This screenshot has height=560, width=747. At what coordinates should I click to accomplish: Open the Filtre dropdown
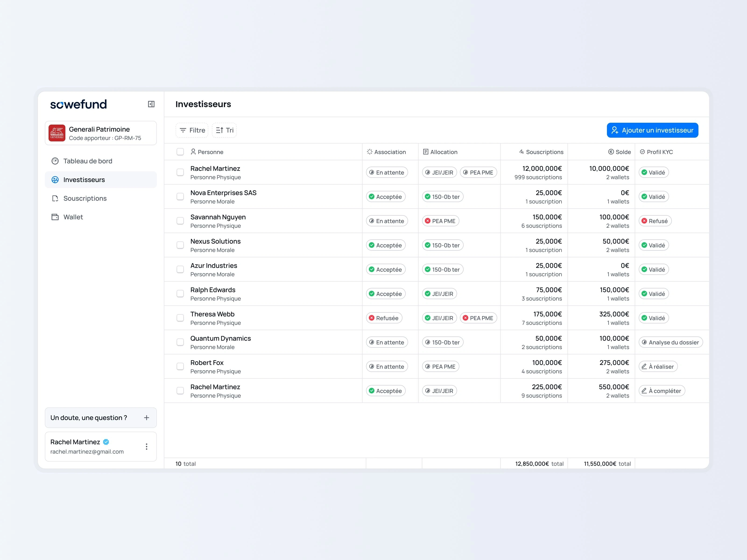(192, 130)
